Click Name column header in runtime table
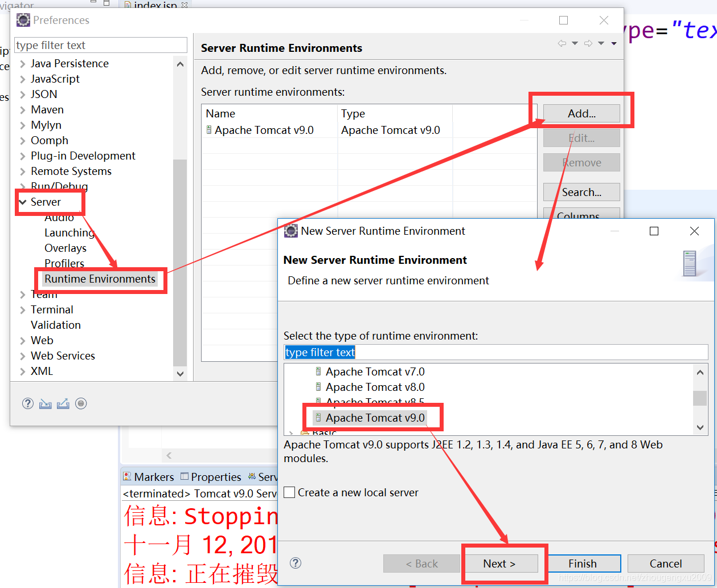This screenshot has height=588, width=717. click(270, 113)
